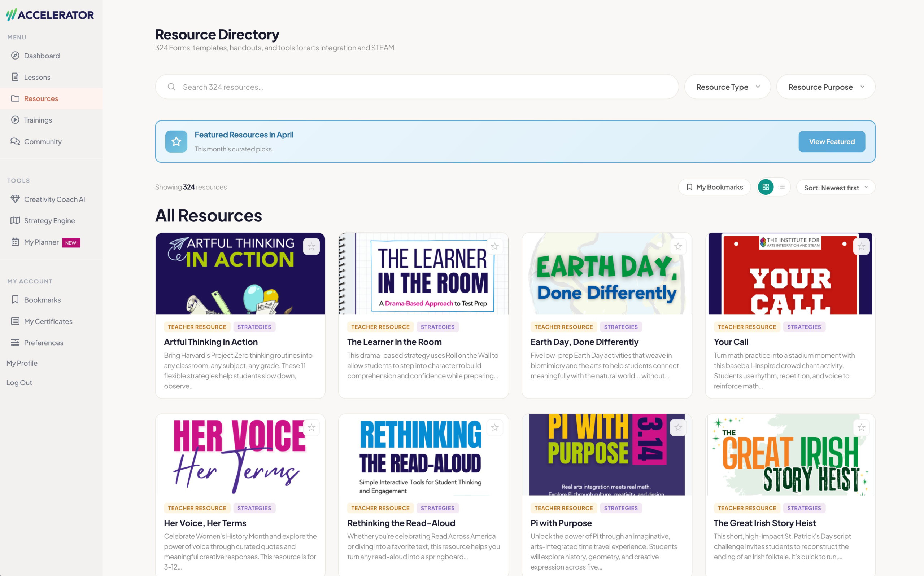The image size is (924, 576).
Task: Open Artful Thinking in Action title
Action: point(211,342)
